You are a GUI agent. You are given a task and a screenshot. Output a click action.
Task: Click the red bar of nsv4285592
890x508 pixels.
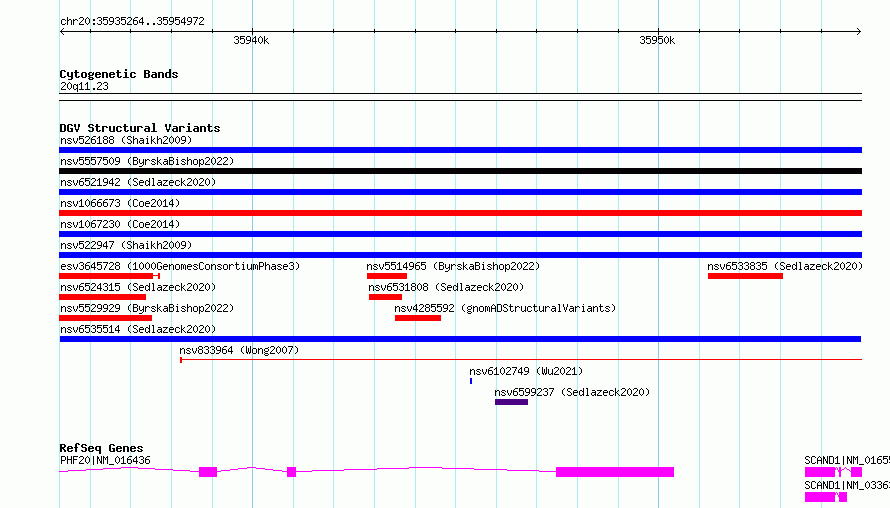click(x=418, y=318)
